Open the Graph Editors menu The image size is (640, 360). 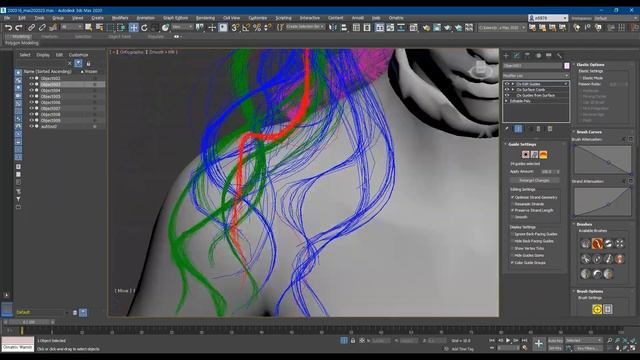point(176,18)
